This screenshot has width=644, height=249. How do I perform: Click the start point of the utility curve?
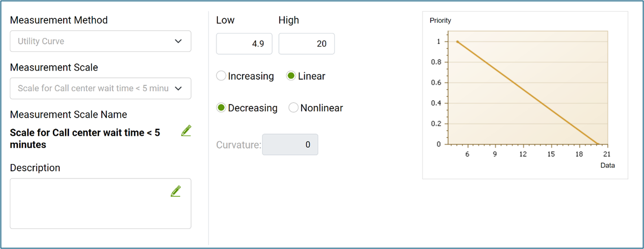(x=457, y=42)
